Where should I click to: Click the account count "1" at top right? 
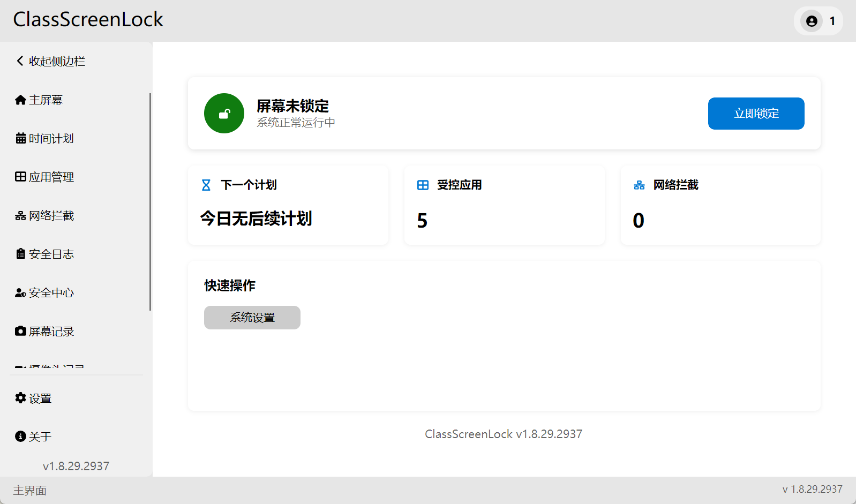tap(832, 21)
